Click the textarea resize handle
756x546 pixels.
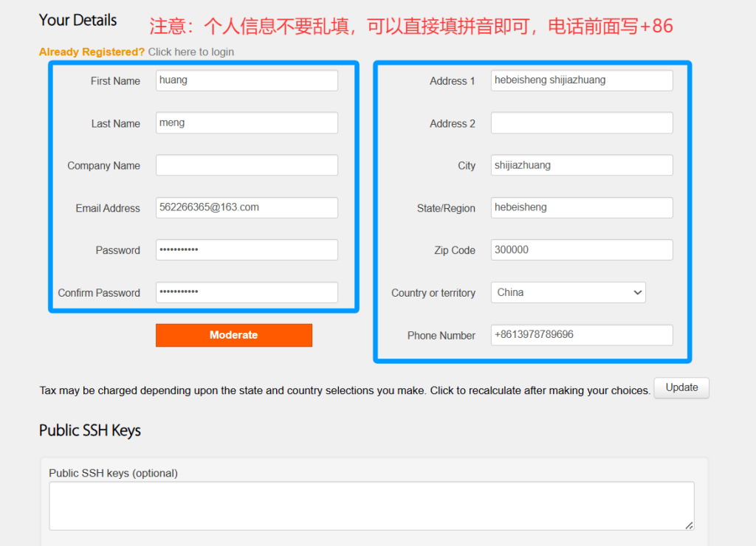(x=690, y=525)
